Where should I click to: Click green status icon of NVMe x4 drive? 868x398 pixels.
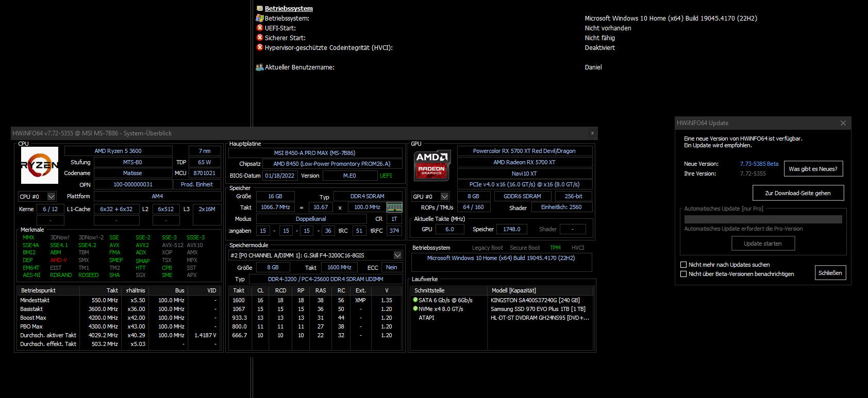[415, 308]
